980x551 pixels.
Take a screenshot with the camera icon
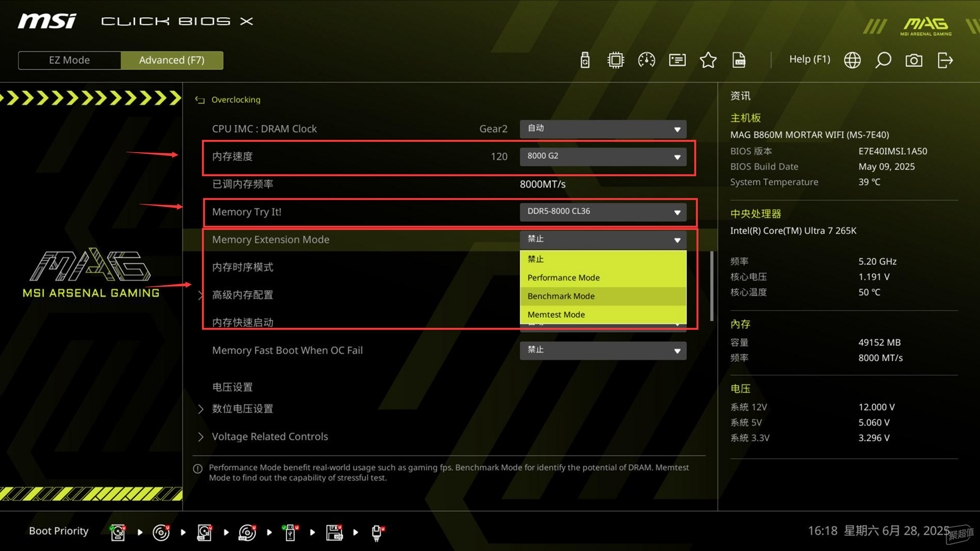[914, 60]
